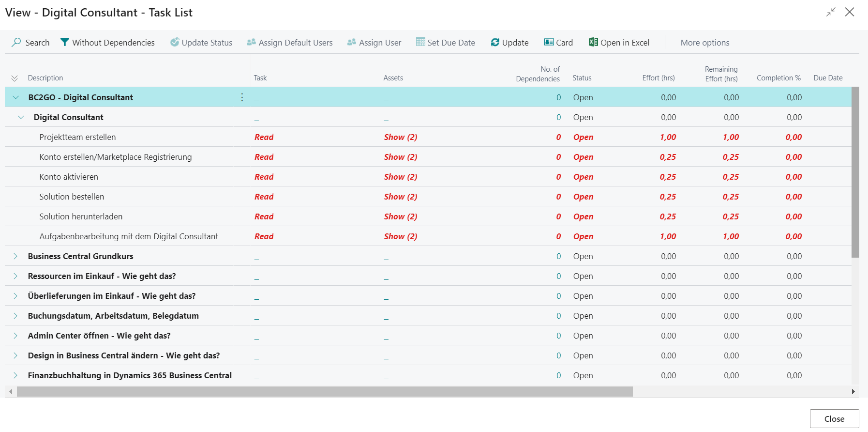Click the Search magnifier icon
The image size is (868, 432).
tap(16, 43)
